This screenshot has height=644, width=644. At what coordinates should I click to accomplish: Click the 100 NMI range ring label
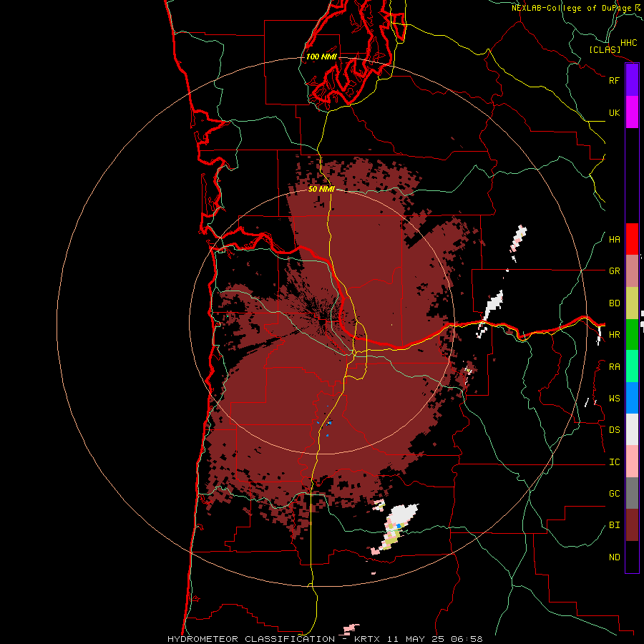point(321,57)
